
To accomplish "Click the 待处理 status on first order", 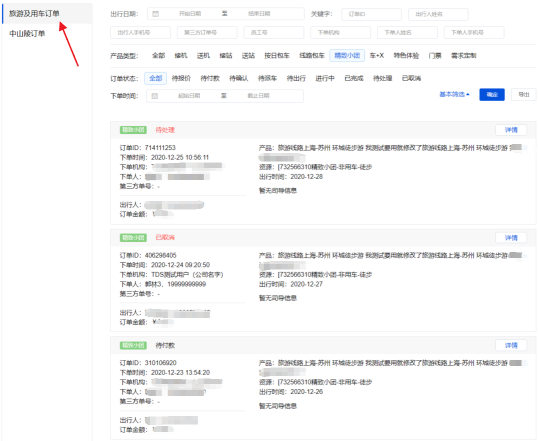I will (x=165, y=130).
